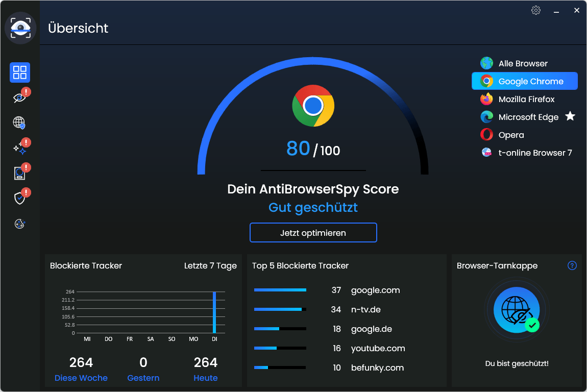Toggle the favorite star next to Microsoft Edge

point(571,117)
